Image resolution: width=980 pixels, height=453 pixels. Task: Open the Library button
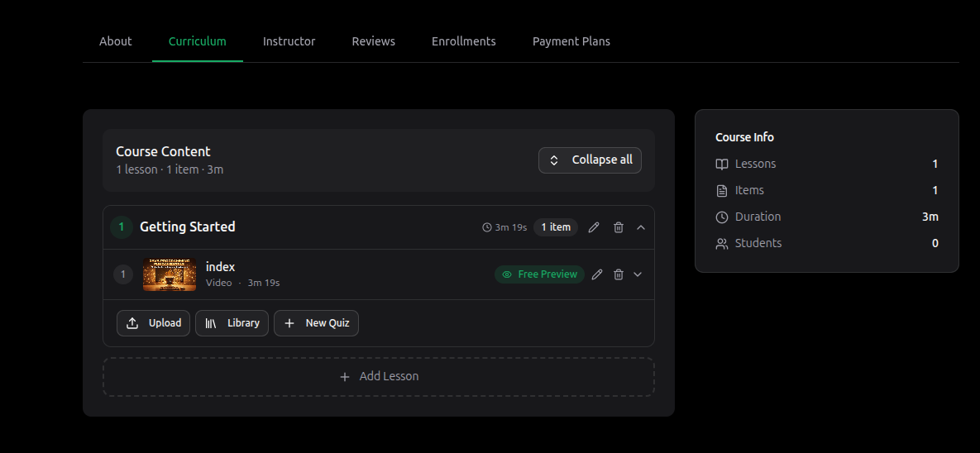[232, 323]
